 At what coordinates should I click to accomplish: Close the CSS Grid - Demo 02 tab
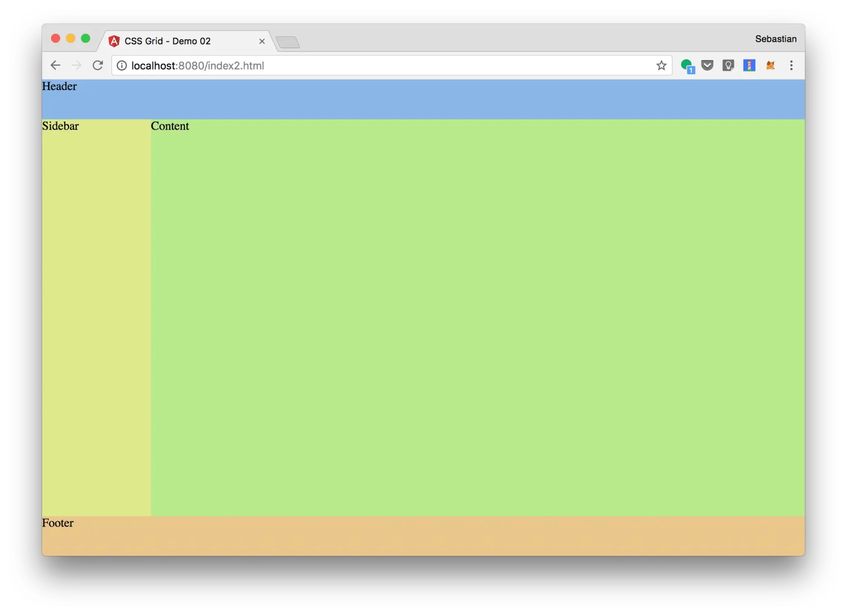coord(262,41)
